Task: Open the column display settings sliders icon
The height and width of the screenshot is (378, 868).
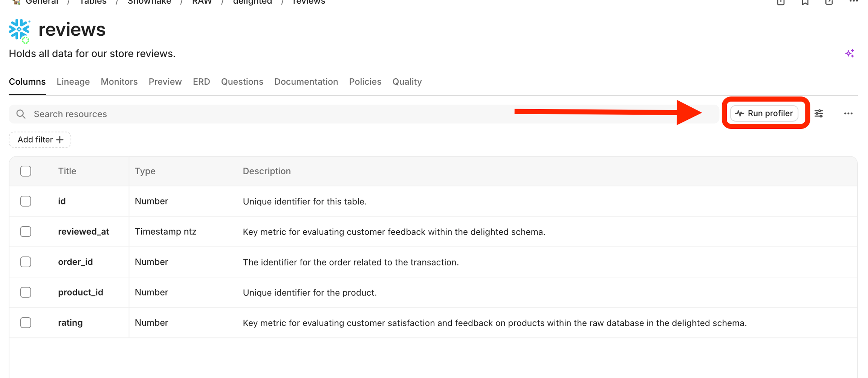Action: (x=819, y=113)
